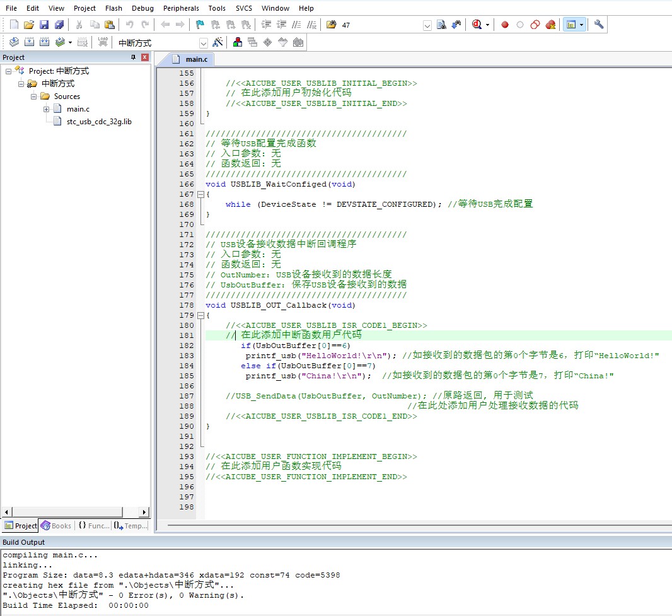Click the scroll left arrow in Project panel
This screenshot has height=616, width=672.
click(6, 512)
